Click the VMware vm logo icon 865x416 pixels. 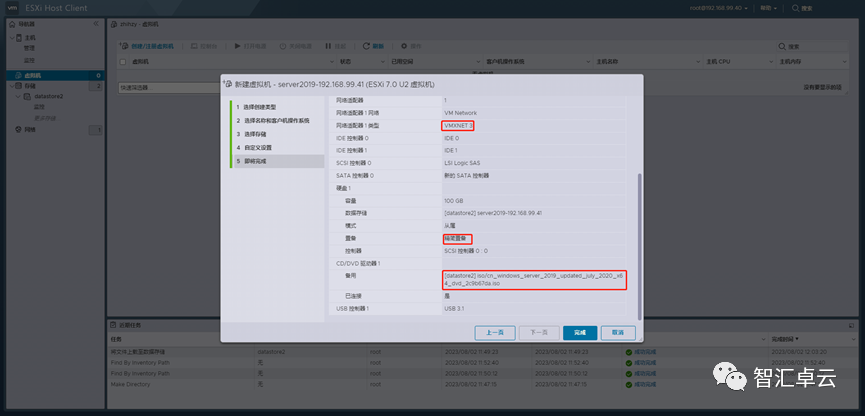tap(12, 8)
